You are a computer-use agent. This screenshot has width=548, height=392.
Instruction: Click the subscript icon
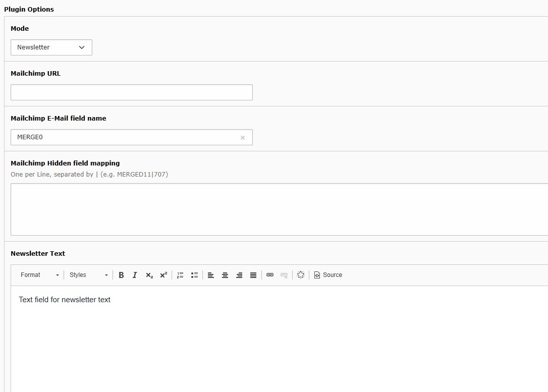coord(149,275)
